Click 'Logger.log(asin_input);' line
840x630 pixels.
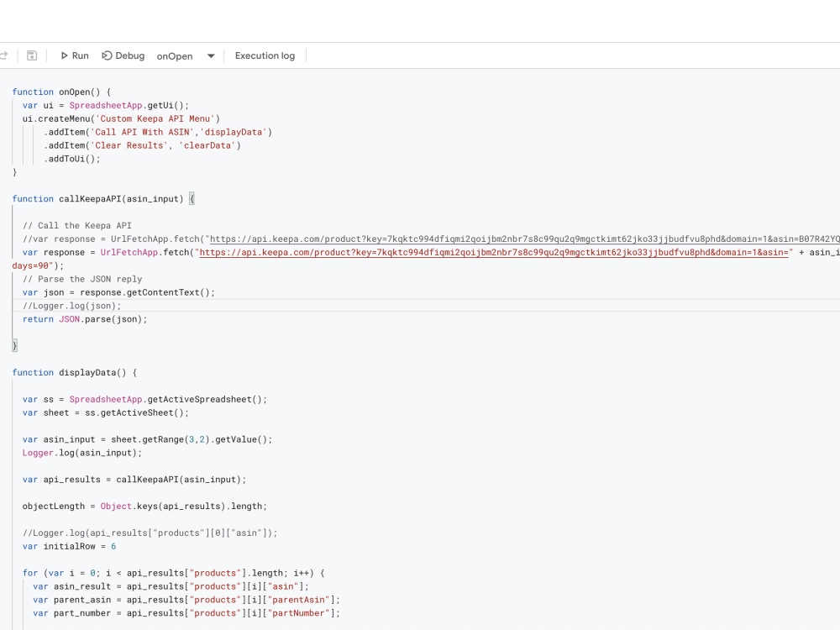(82, 454)
